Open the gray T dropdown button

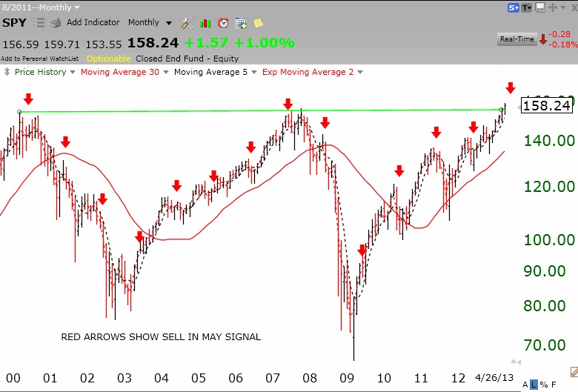(x=527, y=7)
